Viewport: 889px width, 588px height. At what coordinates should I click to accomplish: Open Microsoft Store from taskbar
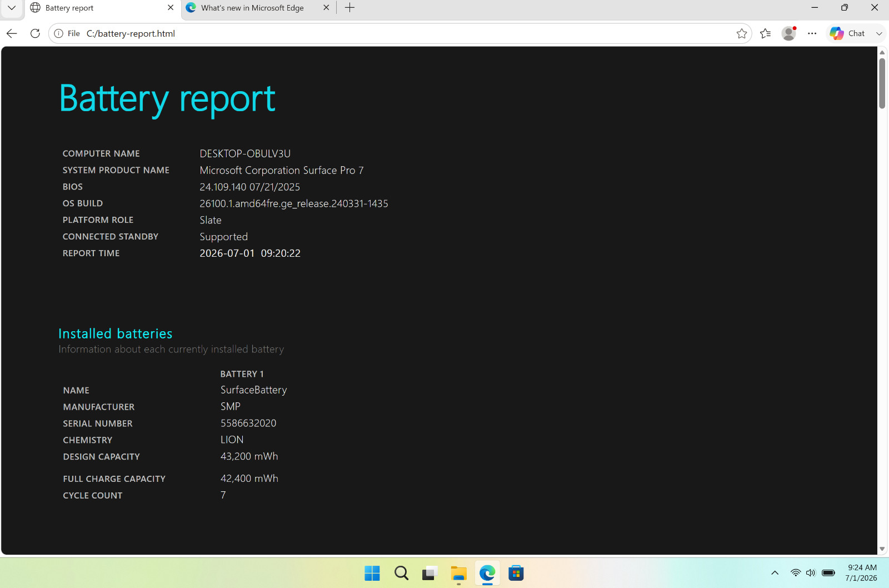pyautogui.click(x=516, y=573)
